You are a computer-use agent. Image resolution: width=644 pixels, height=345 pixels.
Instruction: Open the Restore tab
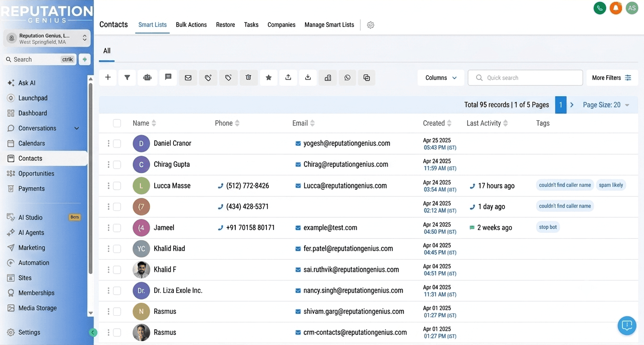pyautogui.click(x=225, y=25)
